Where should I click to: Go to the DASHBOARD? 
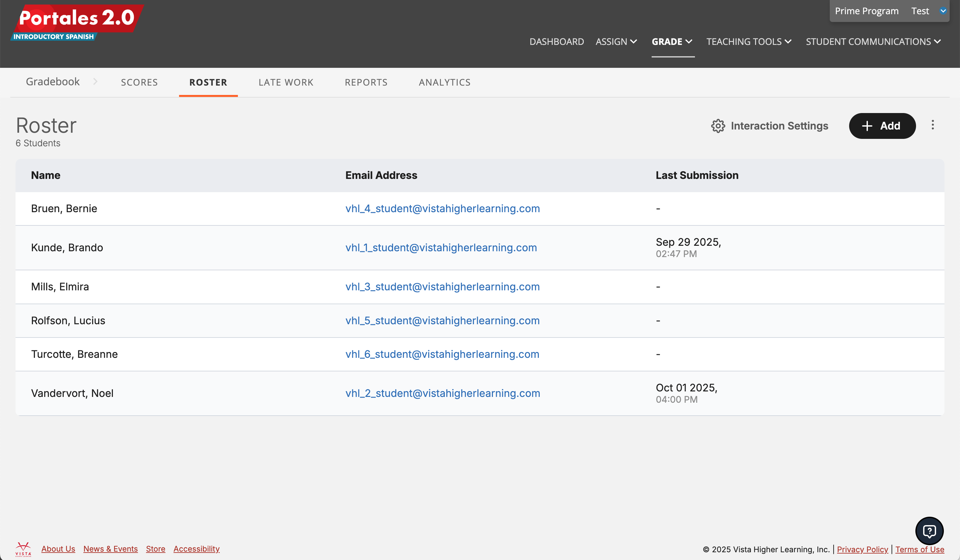click(557, 41)
